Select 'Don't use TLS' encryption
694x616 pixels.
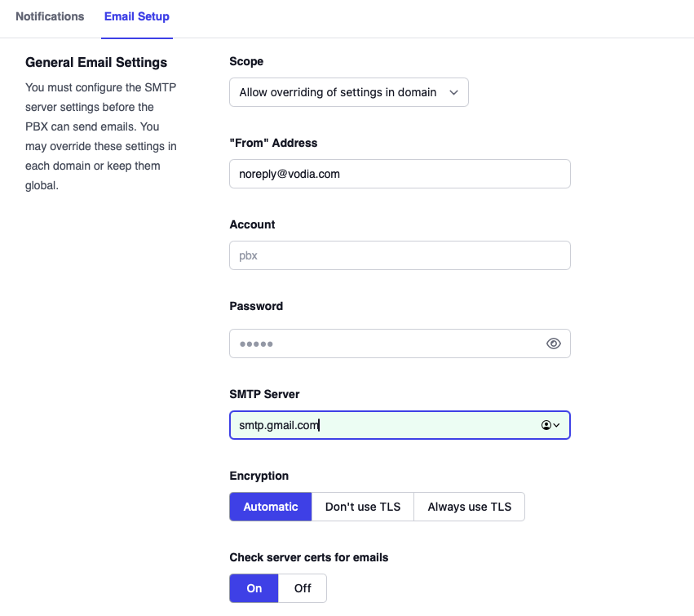pos(362,507)
